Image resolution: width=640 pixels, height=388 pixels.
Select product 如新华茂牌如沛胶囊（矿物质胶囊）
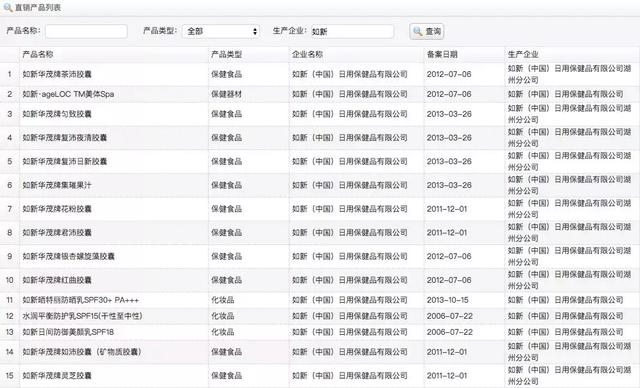82,352
